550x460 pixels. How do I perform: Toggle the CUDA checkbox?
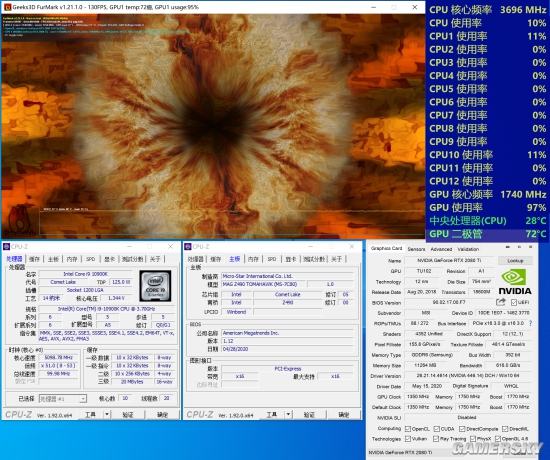[x=437, y=429]
